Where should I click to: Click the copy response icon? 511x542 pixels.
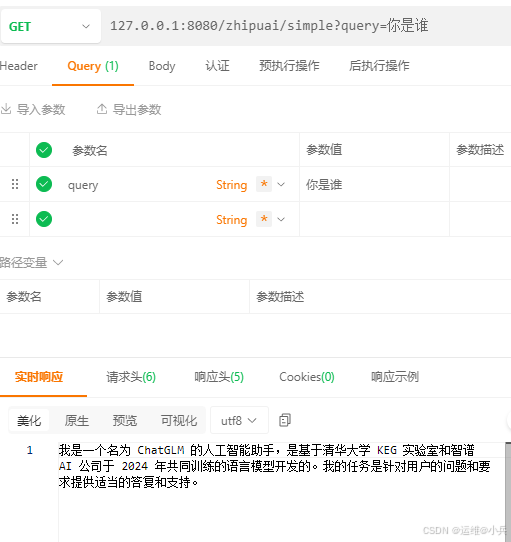[x=285, y=420]
